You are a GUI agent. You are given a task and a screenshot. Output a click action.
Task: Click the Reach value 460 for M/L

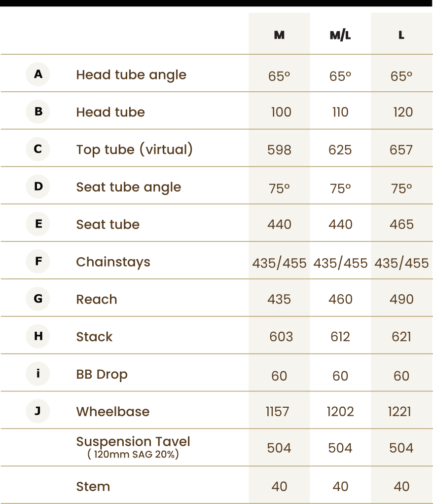click(x=340, y=299)
